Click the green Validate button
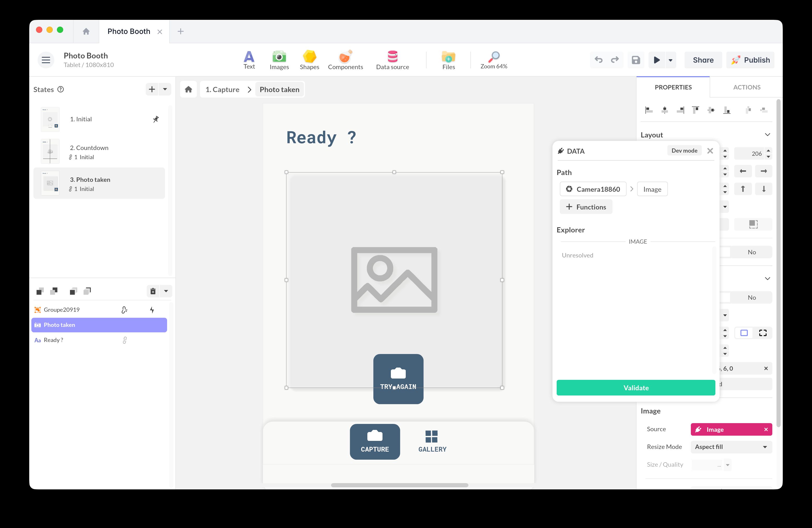812x528 pixels. tap(636, 388)
